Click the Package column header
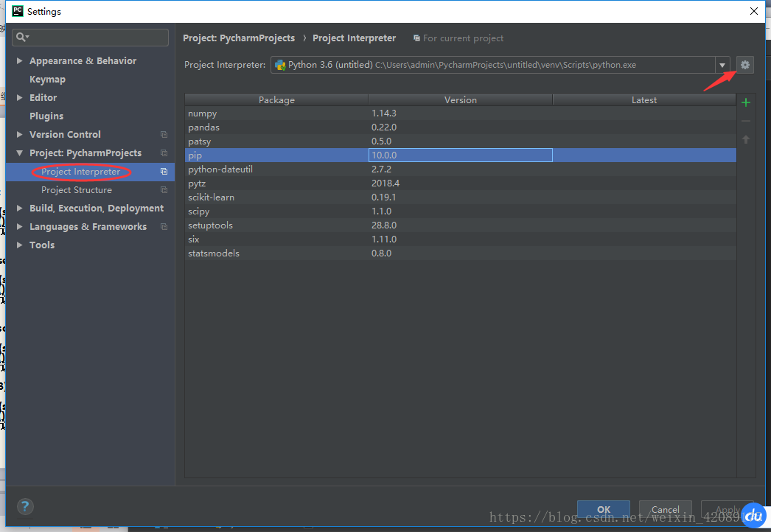The width and height of the screenshot is (771, 532). pyautogui.click(x=276, y=99)
